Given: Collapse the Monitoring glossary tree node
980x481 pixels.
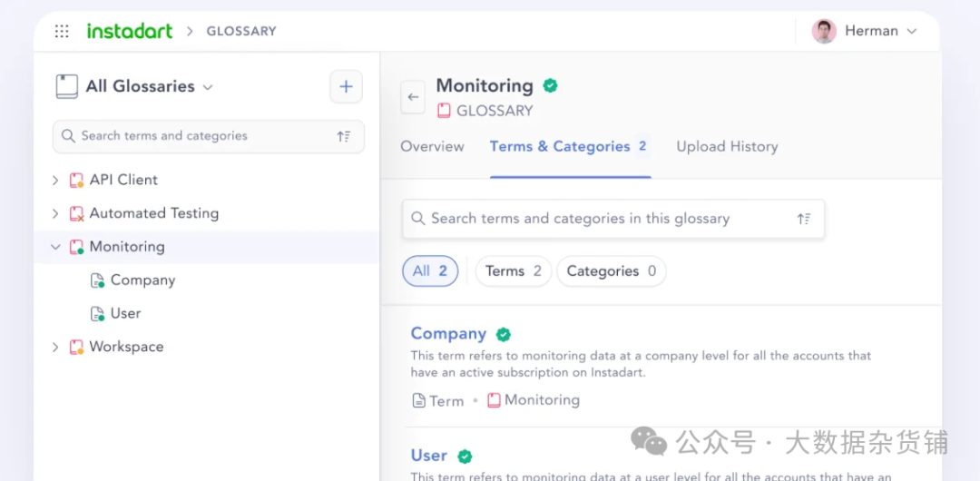Looking at the screenshot, I should [55, 247].
